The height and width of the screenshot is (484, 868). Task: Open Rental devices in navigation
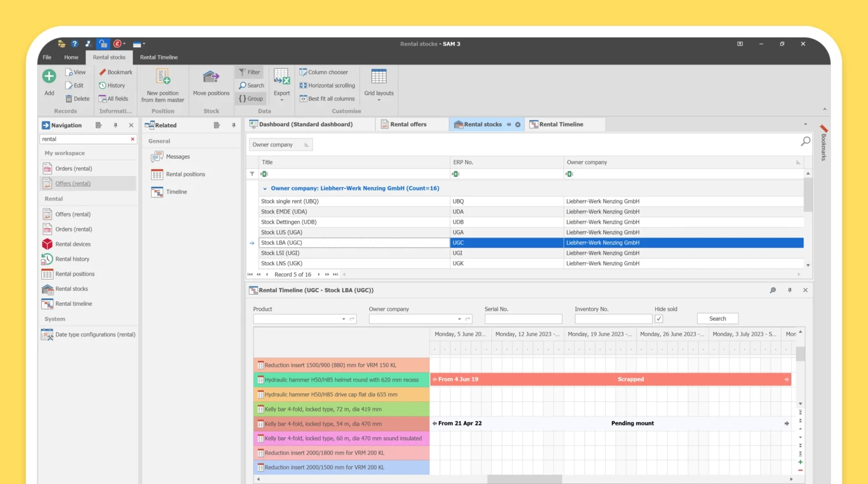tap(73, 244)
